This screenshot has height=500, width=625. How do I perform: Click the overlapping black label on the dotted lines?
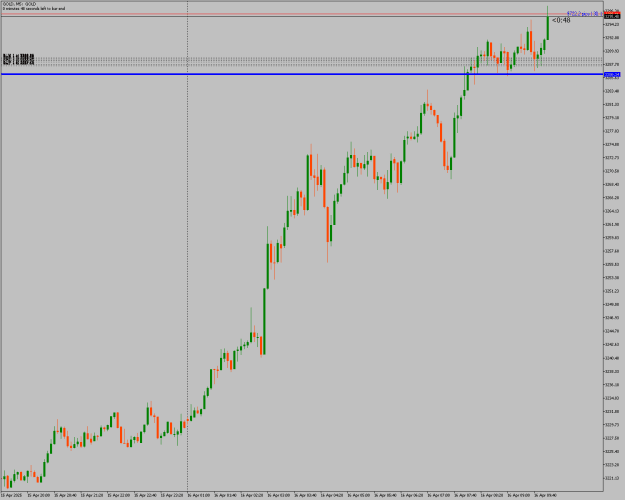[19, 60]
